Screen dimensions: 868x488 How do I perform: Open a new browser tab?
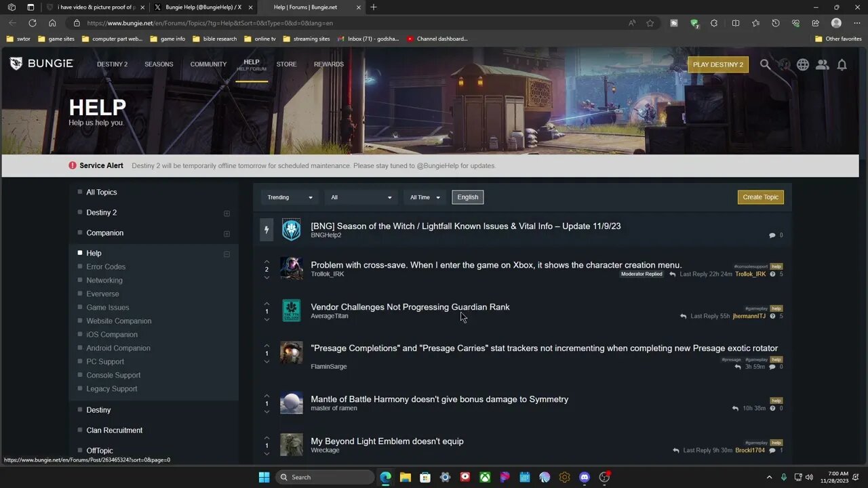click(373, 7)
